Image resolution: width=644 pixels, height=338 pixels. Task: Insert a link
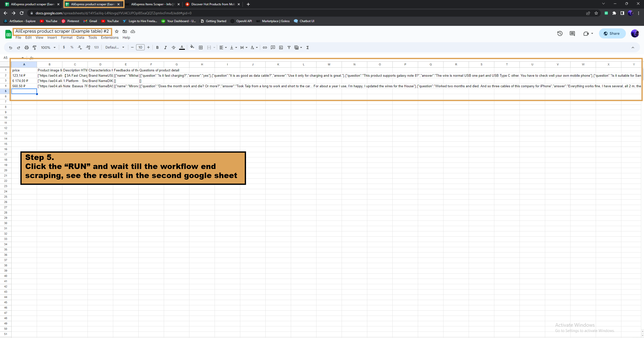tap(265, 48)
